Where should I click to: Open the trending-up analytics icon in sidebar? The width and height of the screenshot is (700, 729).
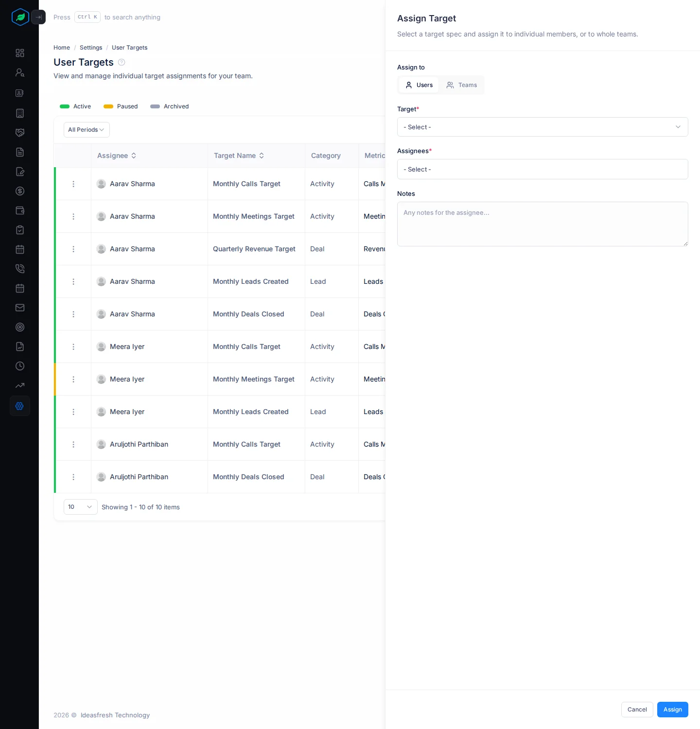(20, 385)
